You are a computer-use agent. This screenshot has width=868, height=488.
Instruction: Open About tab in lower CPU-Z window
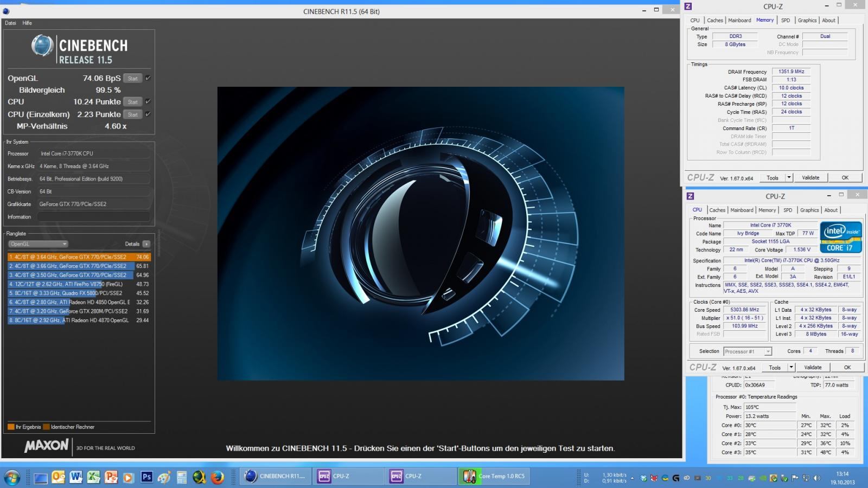point(831,210)
